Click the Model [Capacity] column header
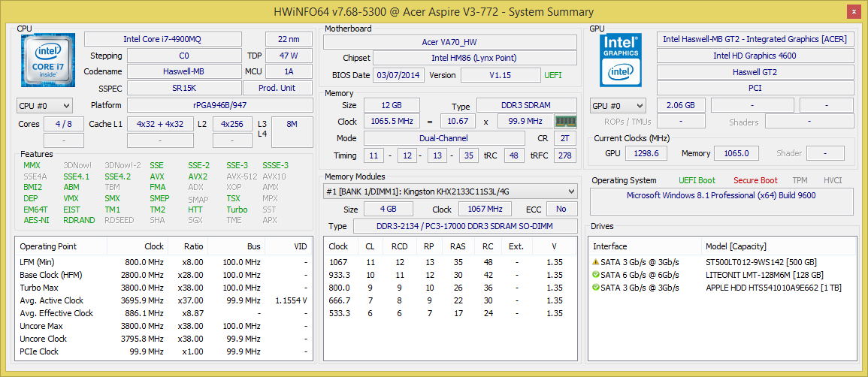 (x=777, y=246)
